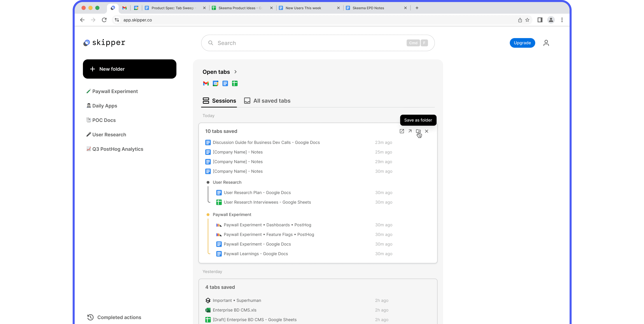The width and height of the screenshot is (644, 324).
Task: Open a new browser tab
Action: pos(417,8)
